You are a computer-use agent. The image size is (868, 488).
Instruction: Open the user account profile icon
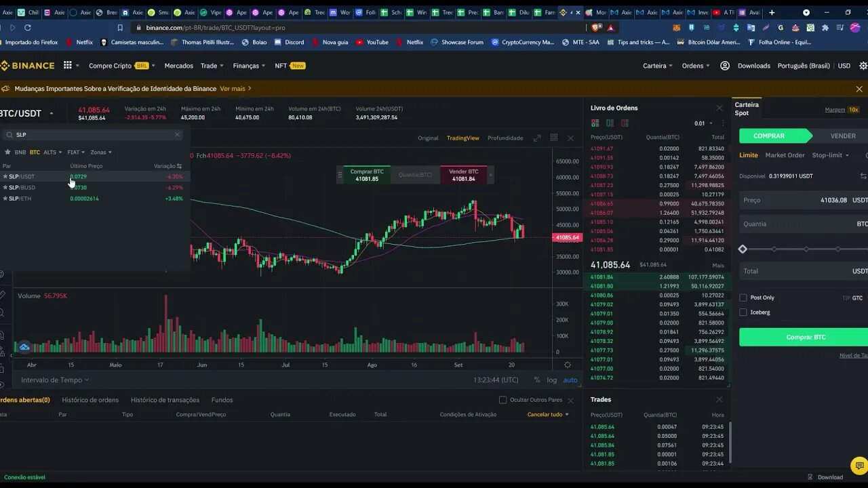[x=725, y=66]
